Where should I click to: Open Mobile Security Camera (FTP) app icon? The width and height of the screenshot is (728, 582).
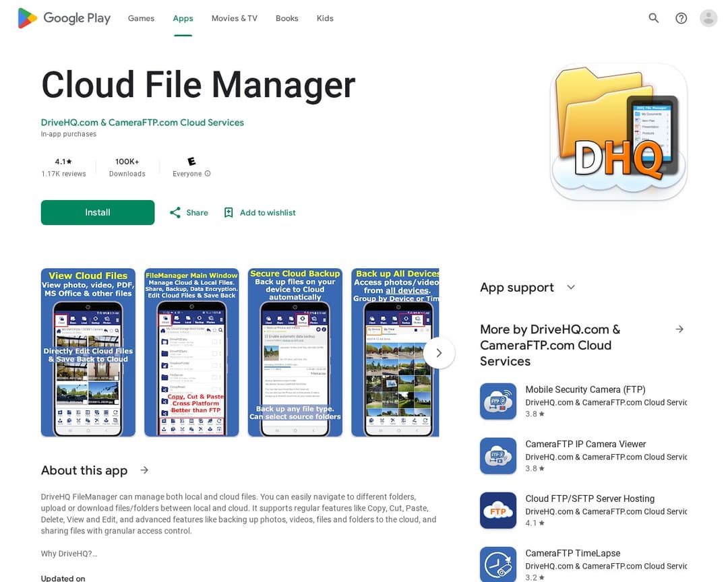pyautogui.click(x=498, y=401)
